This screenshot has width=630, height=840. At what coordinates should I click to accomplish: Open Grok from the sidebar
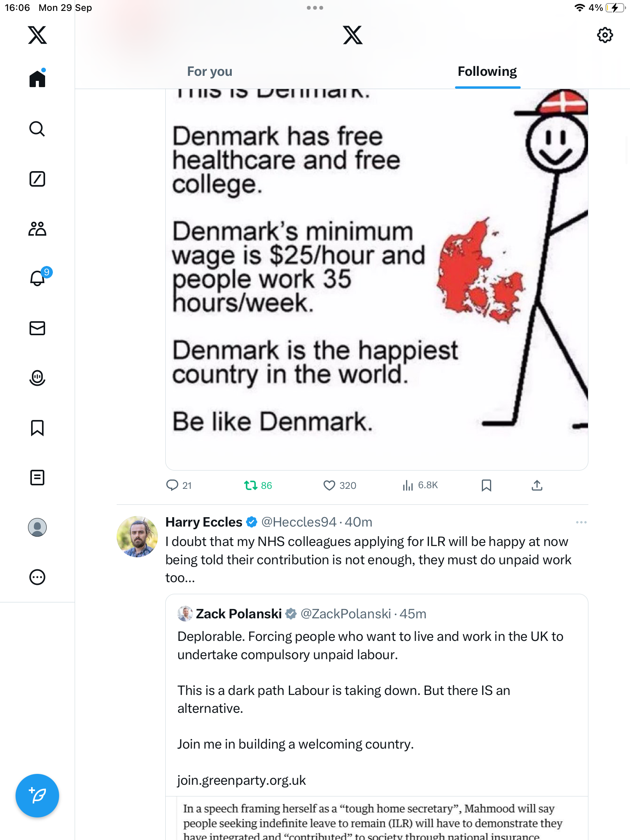point(37,179)
